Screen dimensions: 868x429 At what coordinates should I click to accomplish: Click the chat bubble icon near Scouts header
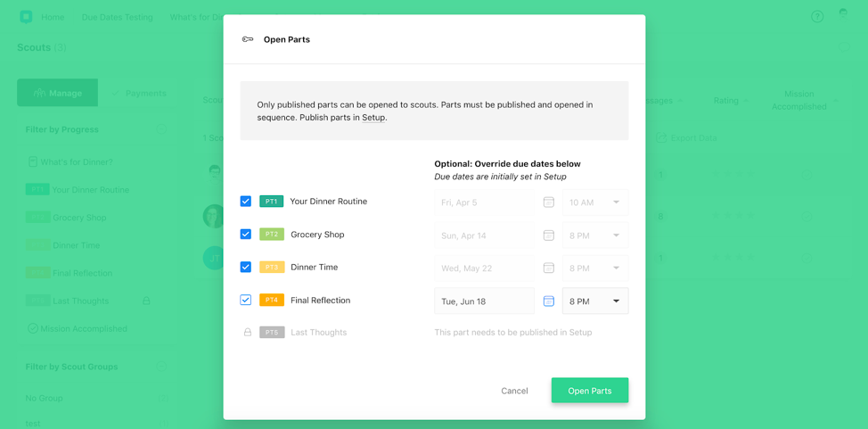coord(844,47)
